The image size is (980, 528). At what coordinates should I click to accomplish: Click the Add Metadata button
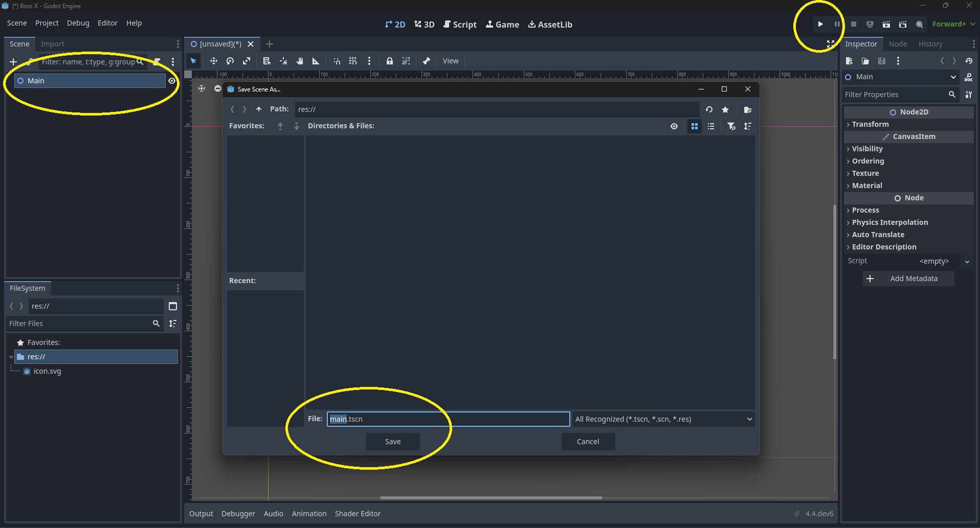pos(908,279)
